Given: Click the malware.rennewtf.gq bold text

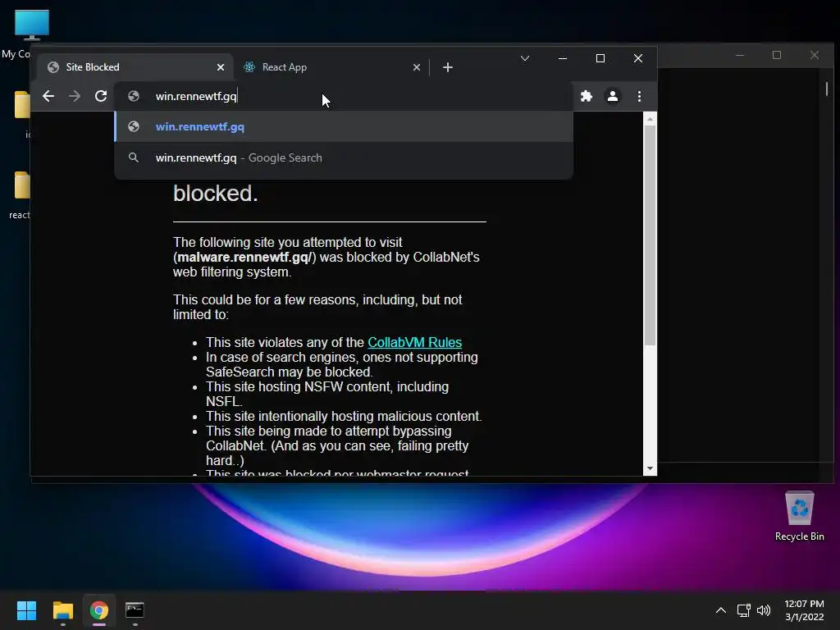Looking at the screenshot, I should pyautogui.click(x=244, y=258).
